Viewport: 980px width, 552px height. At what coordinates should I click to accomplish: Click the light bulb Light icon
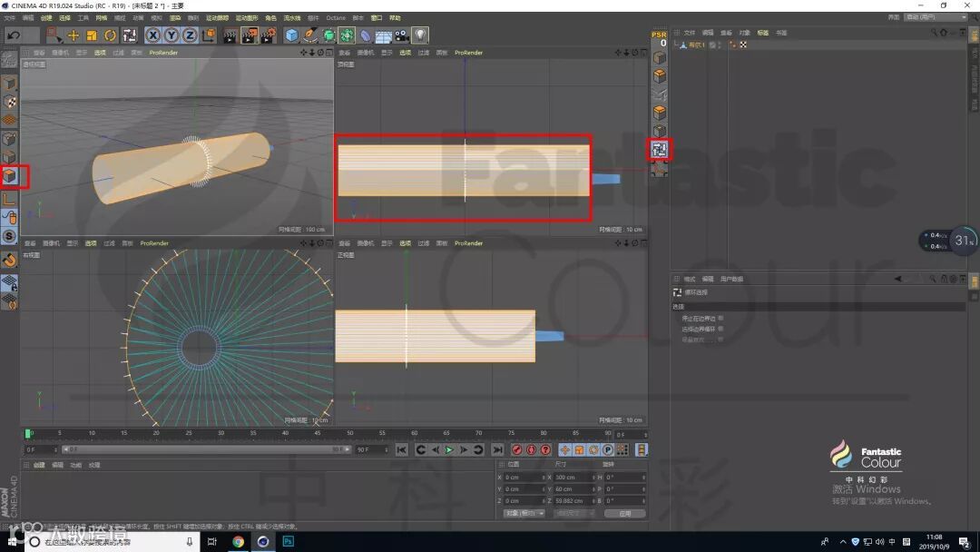tap(420, 35)
